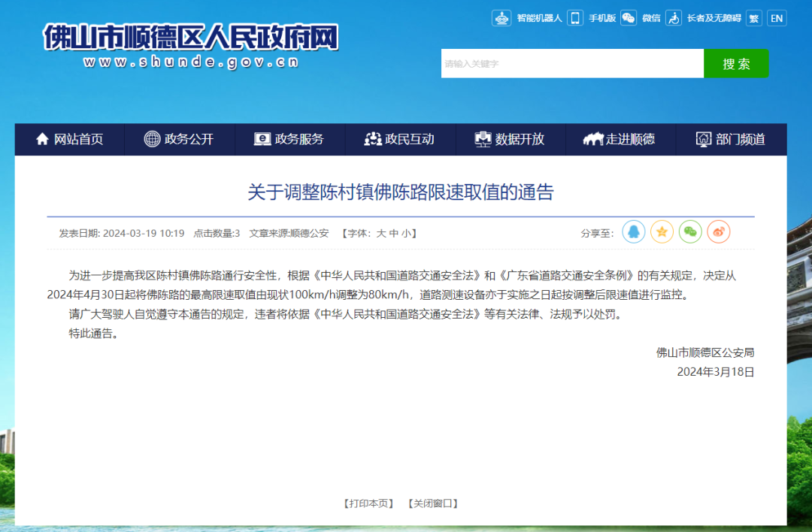The image size is (812, 532).
Task: Share article to QQ
Action: pyautogui.click(x=633, y=232)
